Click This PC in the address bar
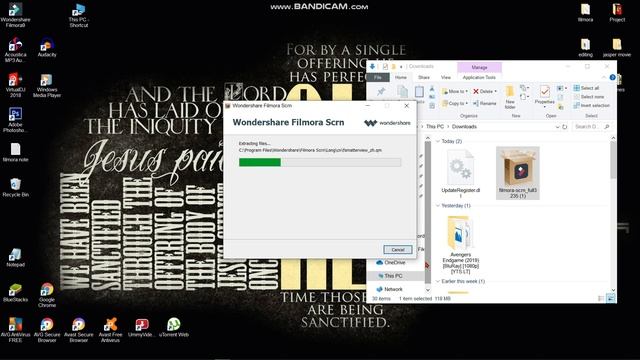The image size is (640, 360). pos(435,127)
